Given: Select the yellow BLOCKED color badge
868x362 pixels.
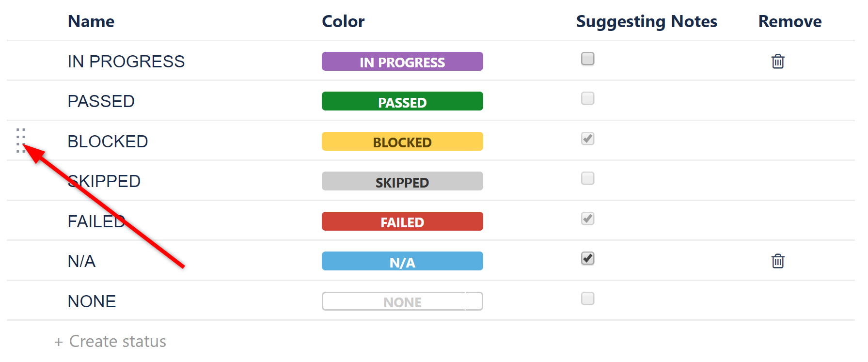Looking at the screenshot, I should point(402,142).
